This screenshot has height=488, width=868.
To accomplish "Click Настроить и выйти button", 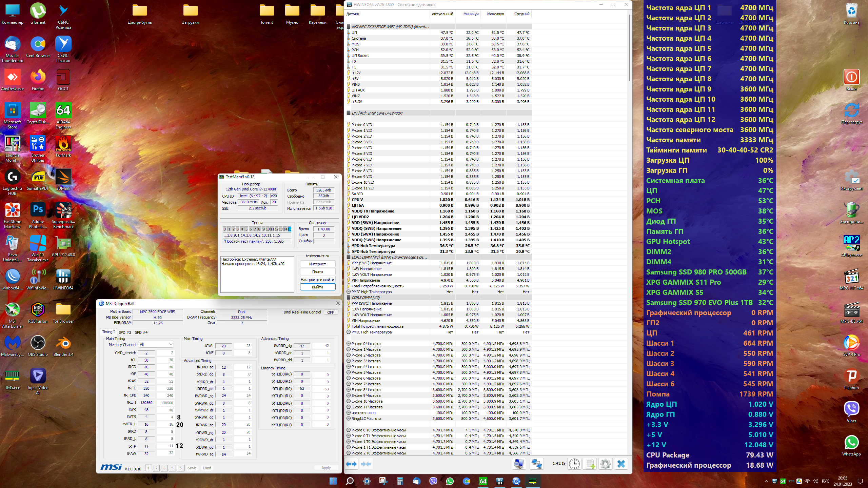I will [x=317, y=280].
